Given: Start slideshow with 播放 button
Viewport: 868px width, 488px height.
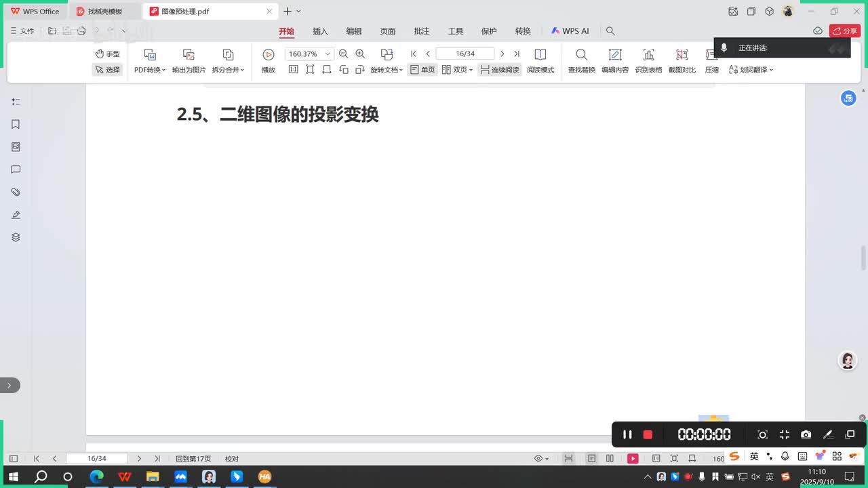Looking at the screenshot, I should (x=269, y=61).
